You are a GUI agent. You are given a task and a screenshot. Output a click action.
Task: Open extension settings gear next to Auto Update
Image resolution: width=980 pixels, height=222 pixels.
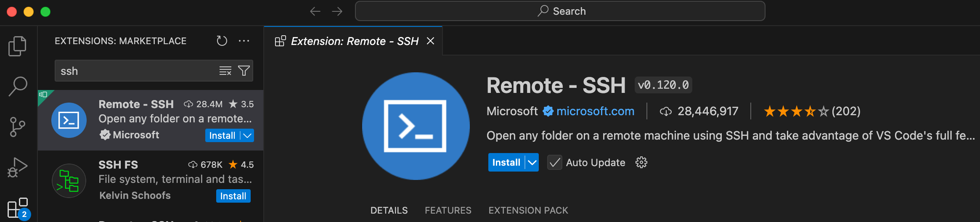pyautogui.click(x=641, y=162)
